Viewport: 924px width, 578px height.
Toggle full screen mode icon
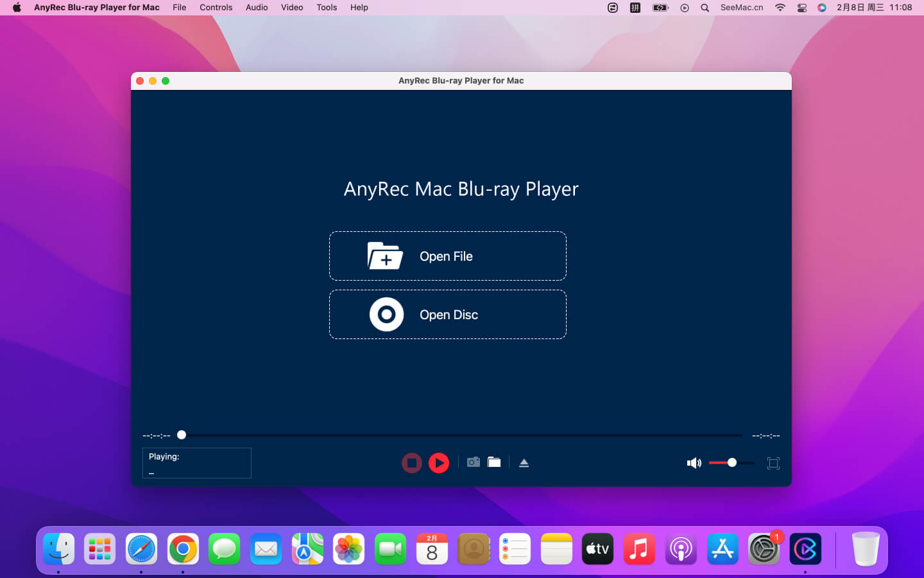[773, 463]
